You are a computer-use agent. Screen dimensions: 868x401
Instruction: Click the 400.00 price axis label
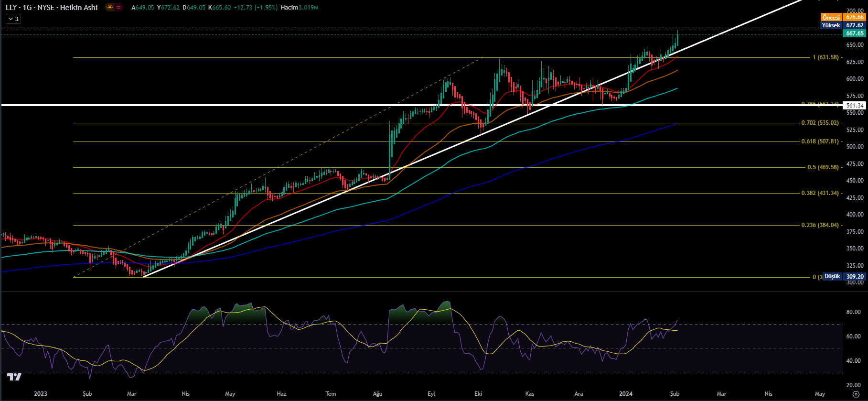[x=855, y=215]
